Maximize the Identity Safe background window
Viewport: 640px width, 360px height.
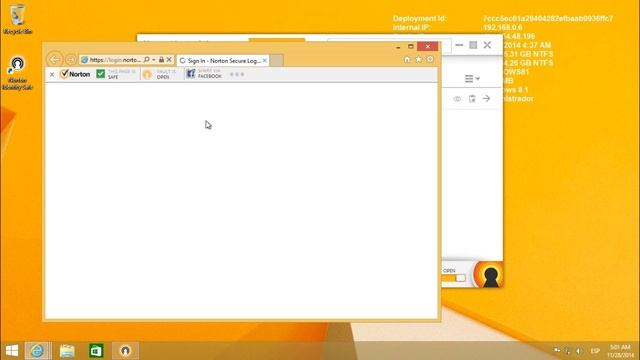click(473, 45)
